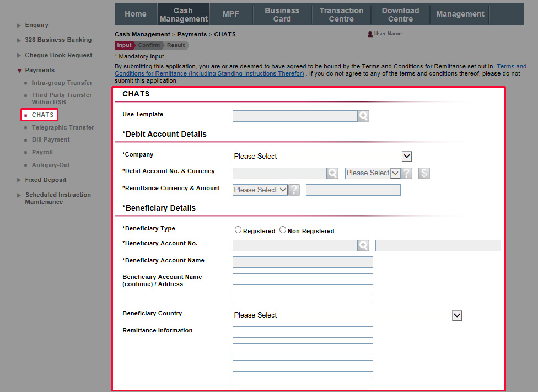Go to the Home tab
This screenshot has width=538, height=392.
pyautogui.click(x=136, y=14)
